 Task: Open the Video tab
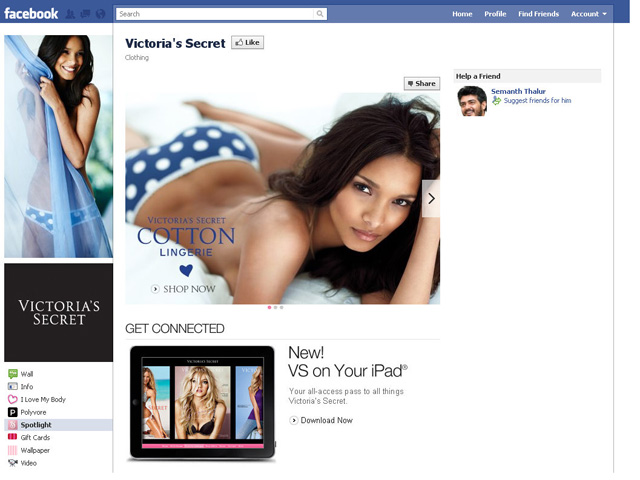[29, 463]
